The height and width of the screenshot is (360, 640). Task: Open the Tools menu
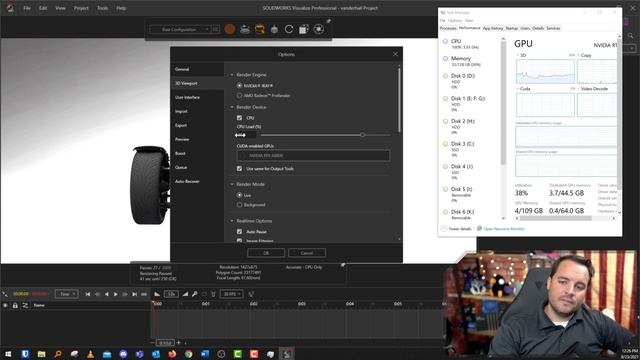[x=102, y=8]
